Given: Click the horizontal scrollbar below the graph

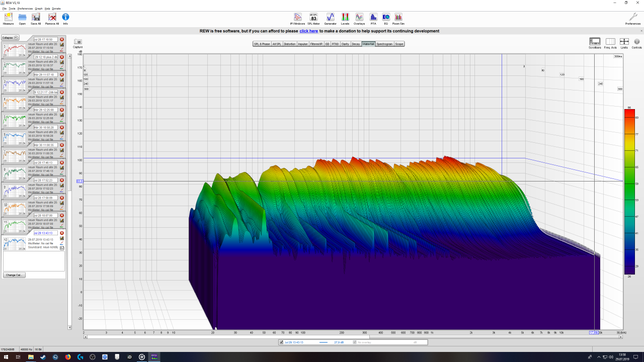Looking at the screenshot, I should tap(352, 337).
